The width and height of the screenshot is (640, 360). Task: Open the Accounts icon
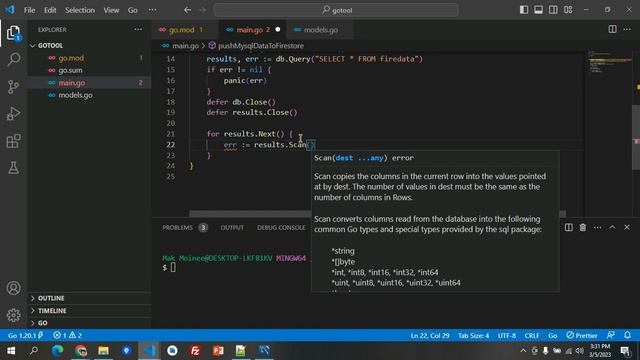(13, 288)
